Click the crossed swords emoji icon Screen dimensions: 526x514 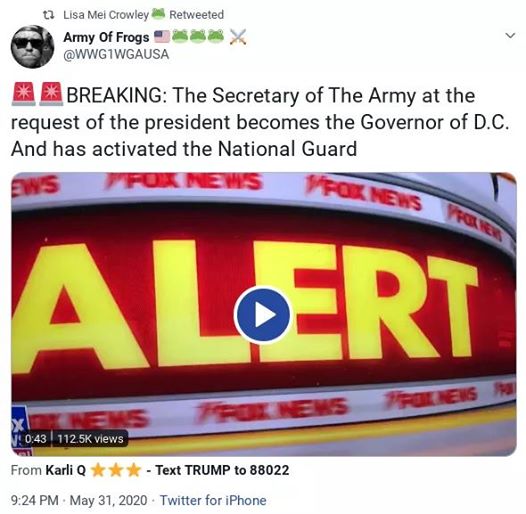[x=238, y=37]
